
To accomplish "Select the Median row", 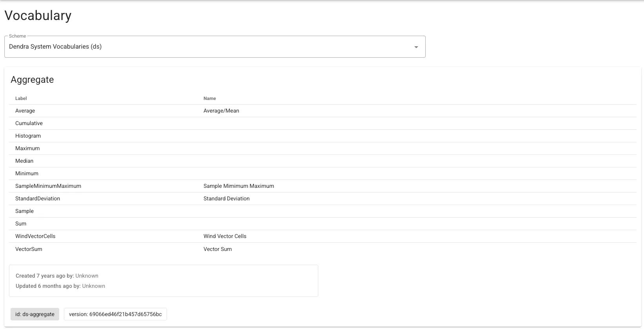I will pos(323,161).
